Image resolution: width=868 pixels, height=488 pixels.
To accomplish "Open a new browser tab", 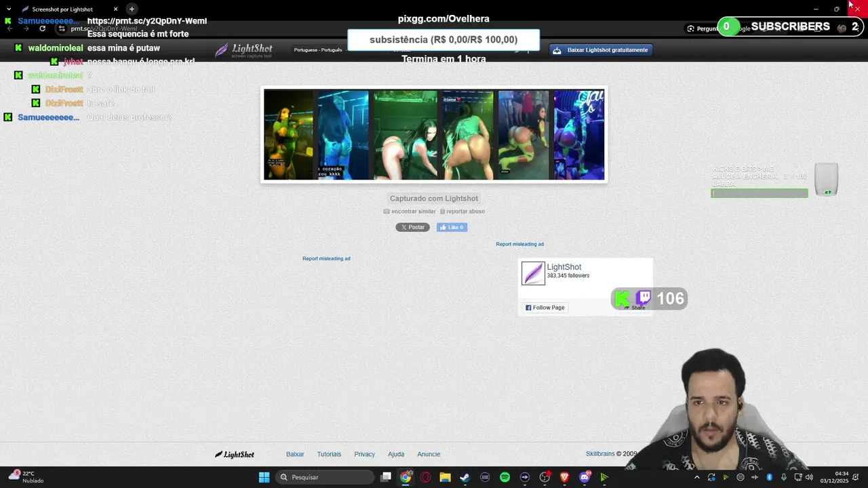I will click(132, 9).
